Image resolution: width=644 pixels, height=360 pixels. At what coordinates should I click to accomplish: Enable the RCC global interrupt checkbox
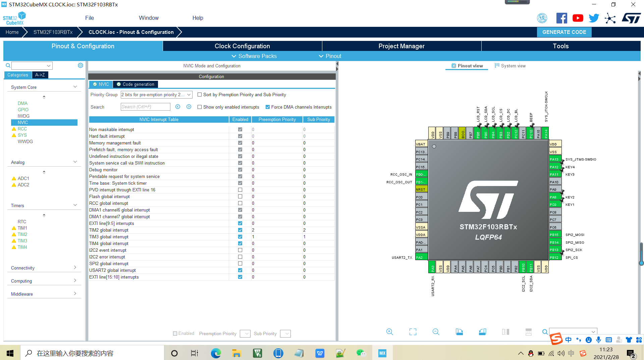[240, 203]
